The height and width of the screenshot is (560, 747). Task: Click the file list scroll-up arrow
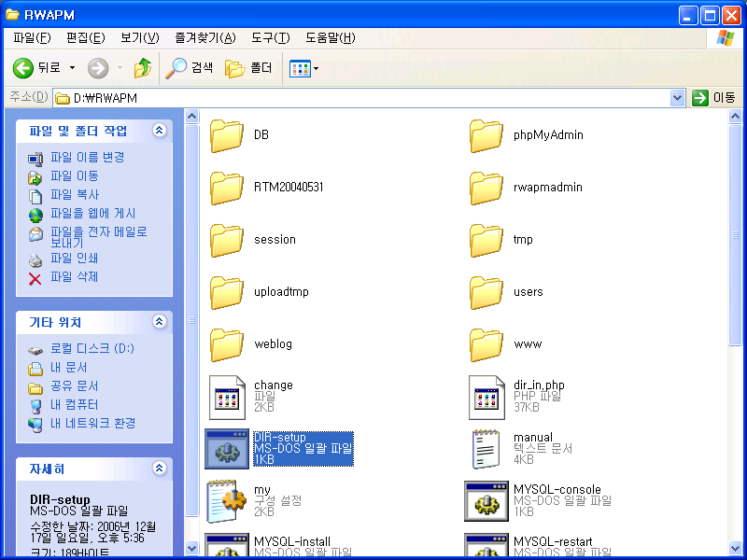735,116
